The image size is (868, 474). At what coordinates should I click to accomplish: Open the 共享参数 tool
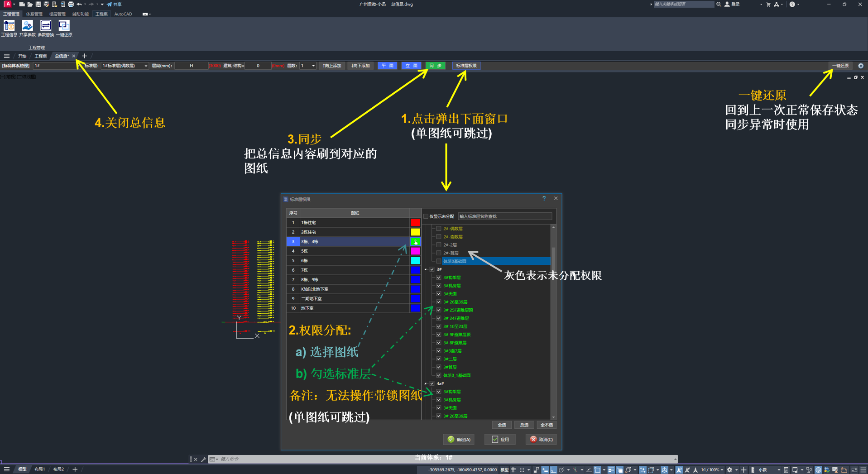[27, 28]
